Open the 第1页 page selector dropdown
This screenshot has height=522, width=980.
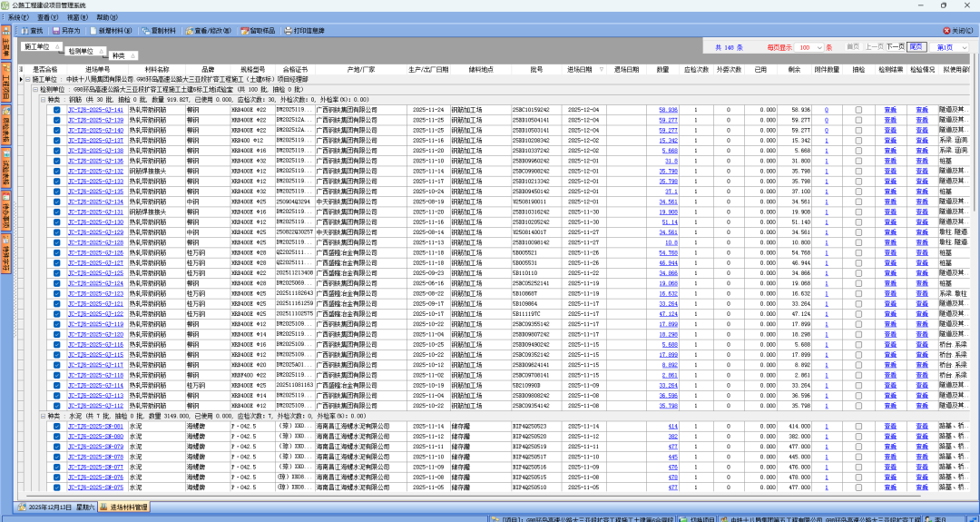point(965,47)
